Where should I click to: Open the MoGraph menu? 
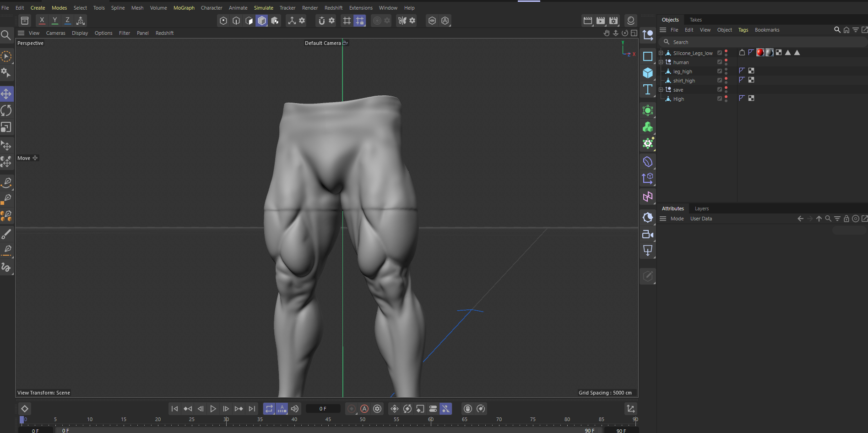[184, 8]
